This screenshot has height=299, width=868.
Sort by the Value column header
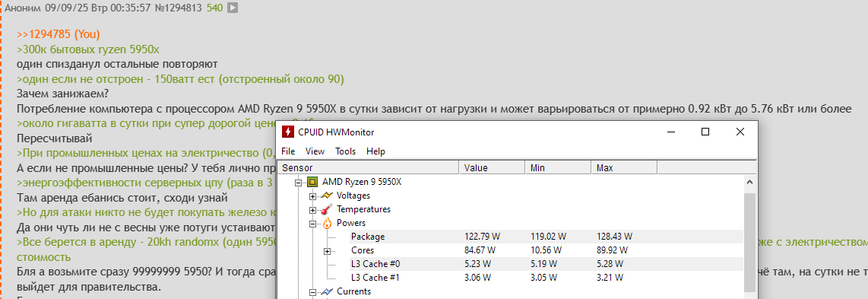[492, 168]
